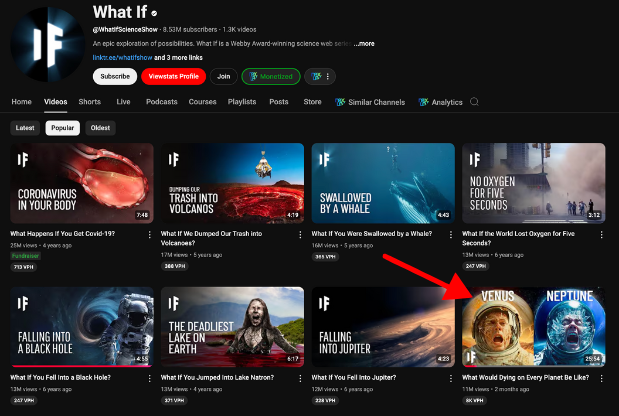Viewport: 619px width, 416px height.
Task: Switch to the Videos tab
Action: 56,102
